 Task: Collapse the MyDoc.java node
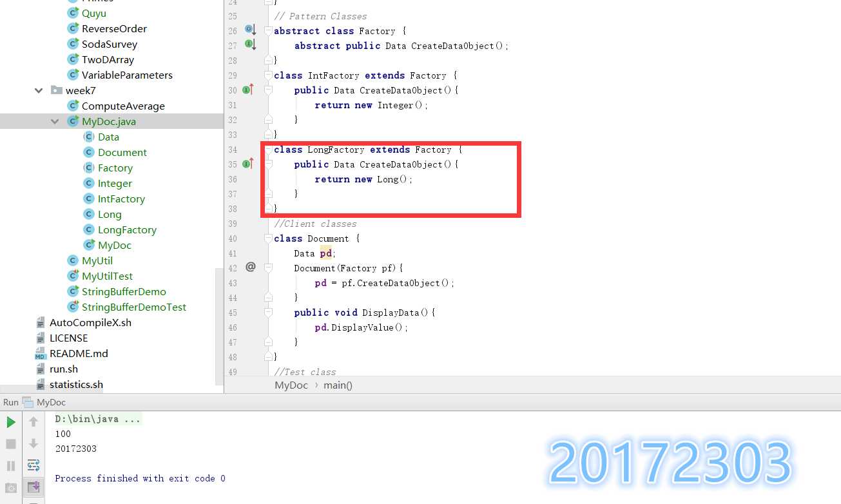55,121
